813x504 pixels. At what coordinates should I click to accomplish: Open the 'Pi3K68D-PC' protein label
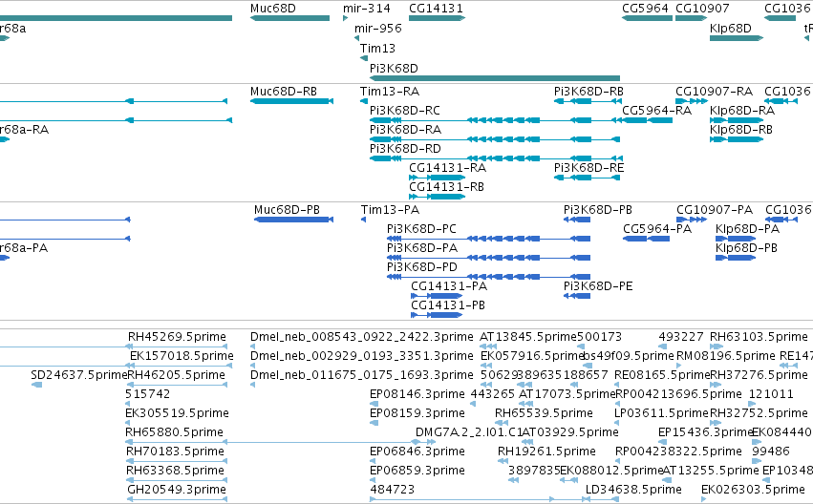click(x=421, y=229)
